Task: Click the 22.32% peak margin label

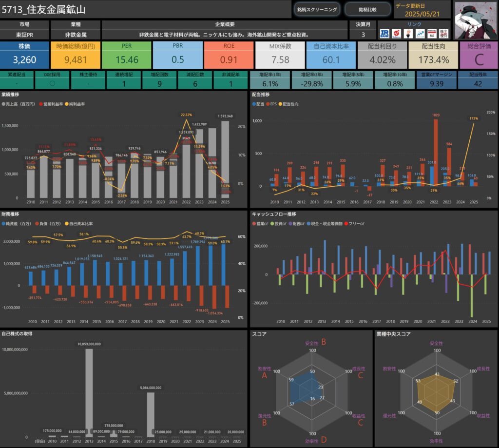Action: [x=186, y=115]
